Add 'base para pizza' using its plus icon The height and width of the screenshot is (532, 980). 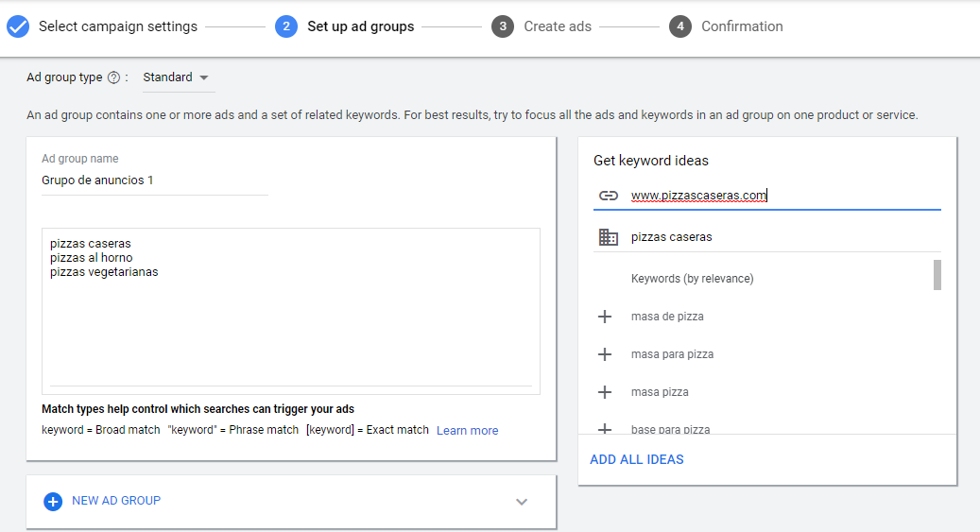pos(605,428)
